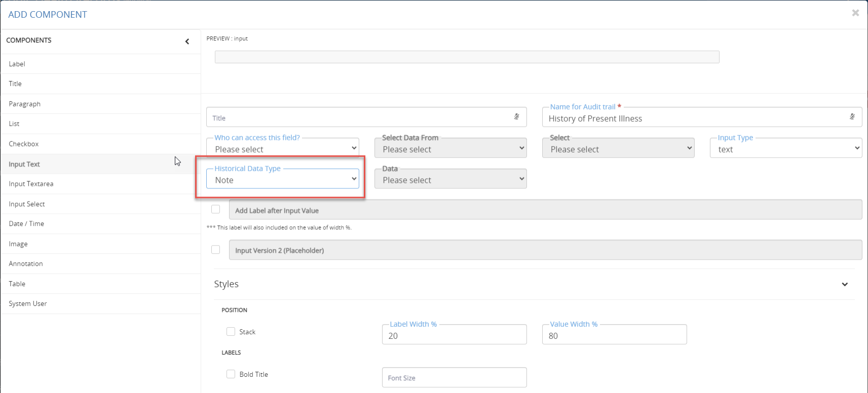Expand the Input Type dropdown
This screenshot has width=868, height=393.
(785, 149)
